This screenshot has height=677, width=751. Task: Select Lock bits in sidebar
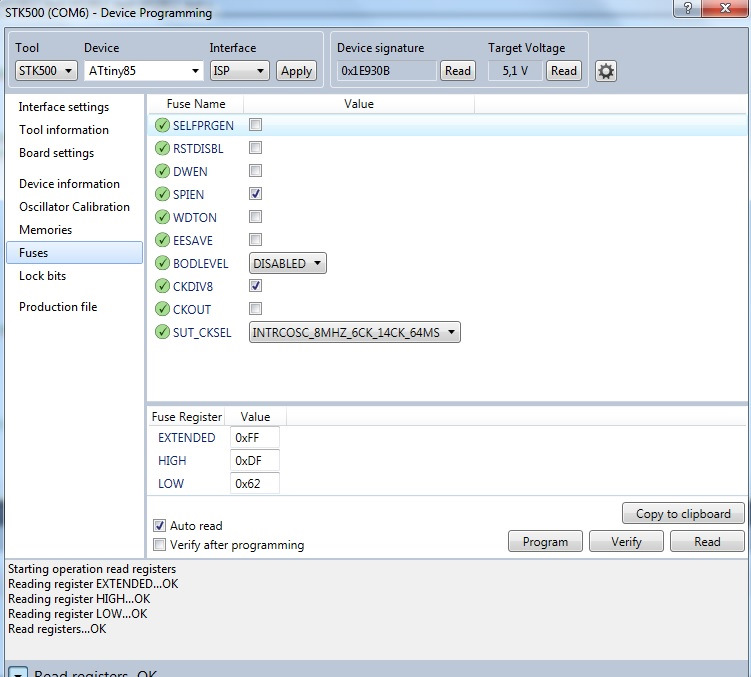point(42,276)
